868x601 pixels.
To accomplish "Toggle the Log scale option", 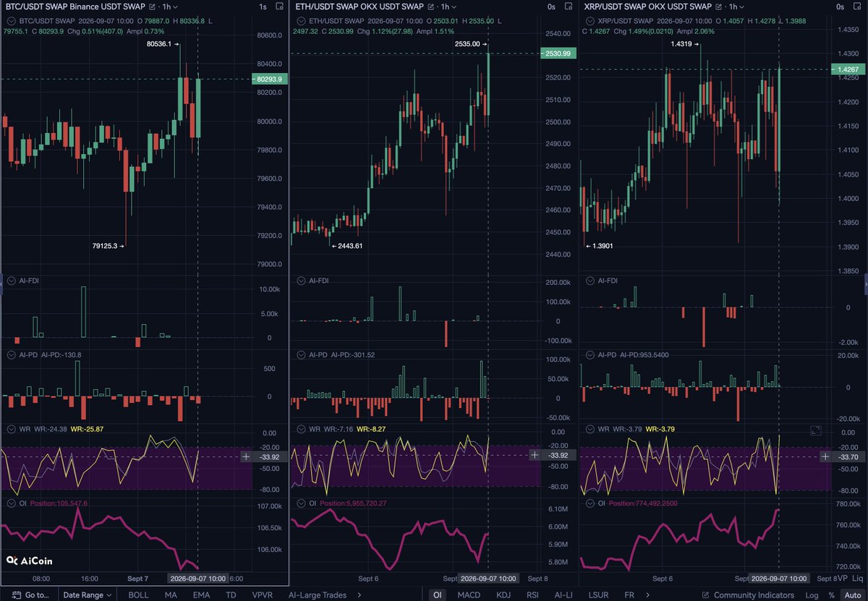I will point(812,595).
